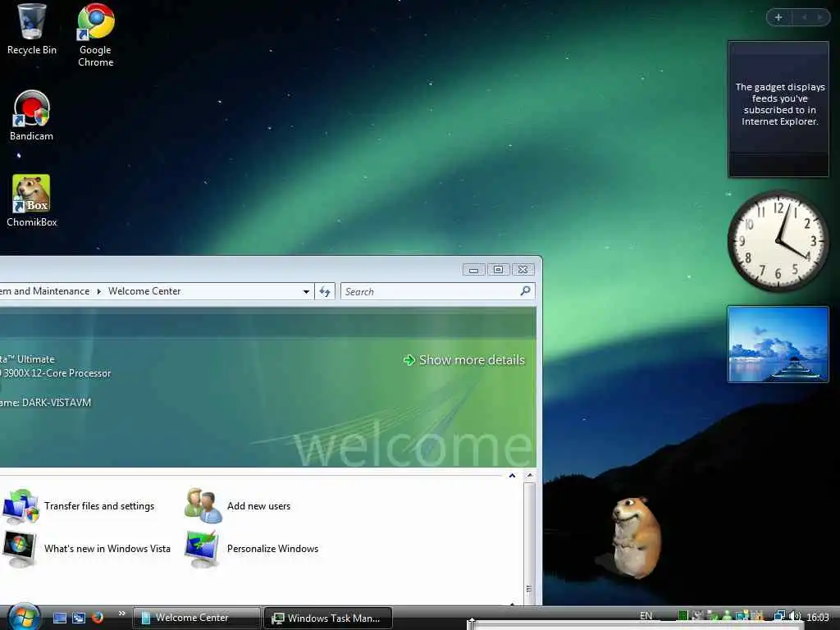This screenshot has width=840, height=630.
Task: Click the DARK-VISTAVM computer name text
Action: [57, 402]
